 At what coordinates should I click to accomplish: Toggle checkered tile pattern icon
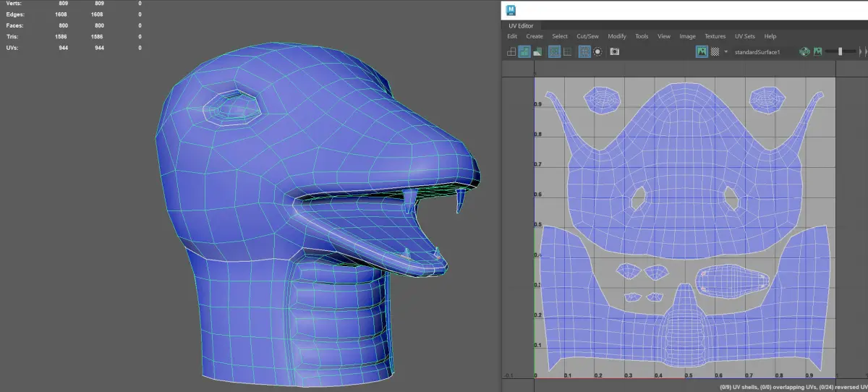(x=715, y=52)
